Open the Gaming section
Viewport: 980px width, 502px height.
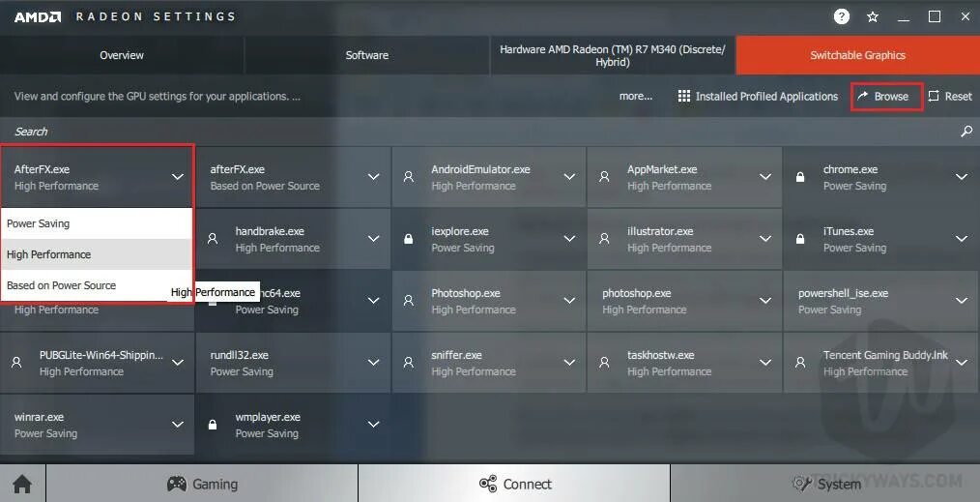point(202,484)
